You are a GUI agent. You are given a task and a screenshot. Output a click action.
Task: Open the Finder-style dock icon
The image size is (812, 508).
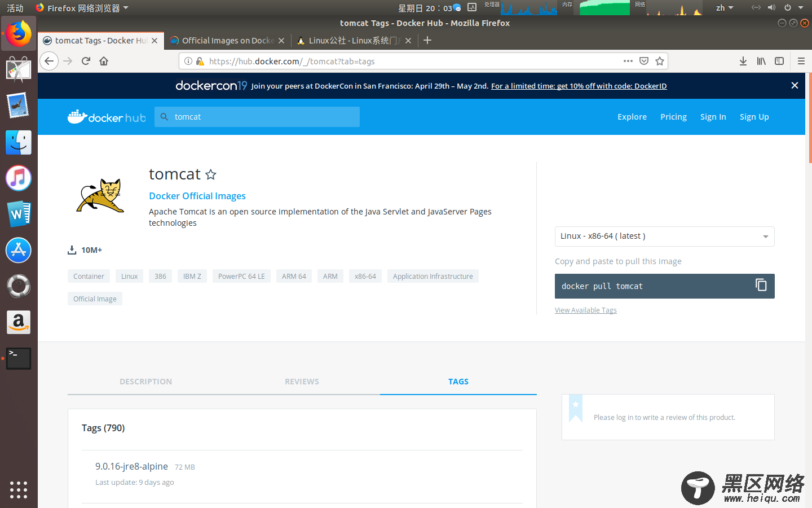click(x=19, y=142)
